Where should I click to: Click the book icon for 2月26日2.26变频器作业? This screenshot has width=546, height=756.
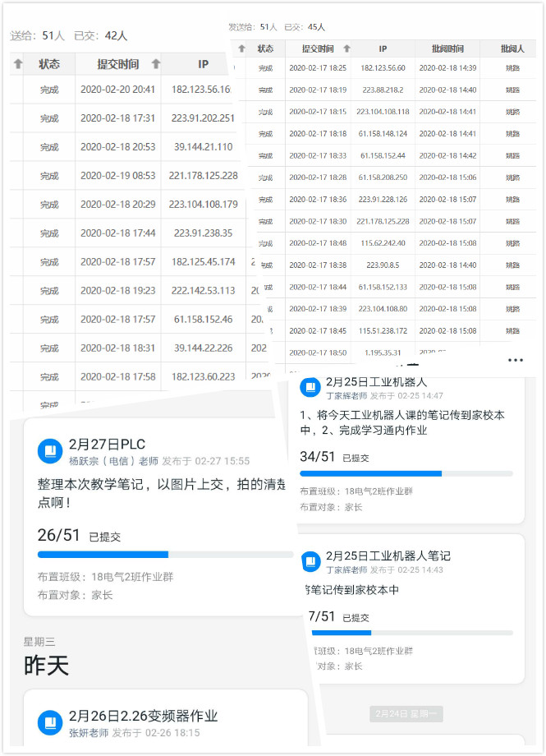pos(50,722)
